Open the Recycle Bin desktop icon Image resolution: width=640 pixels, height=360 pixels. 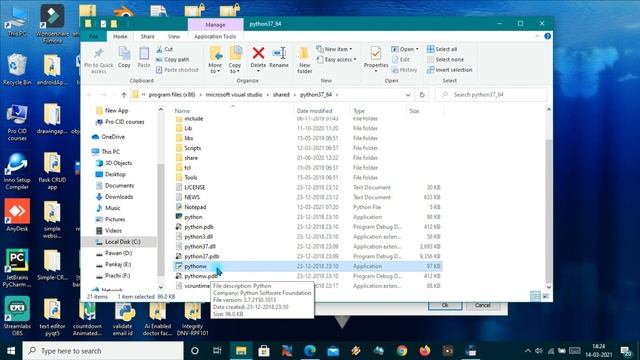(17, 69)
